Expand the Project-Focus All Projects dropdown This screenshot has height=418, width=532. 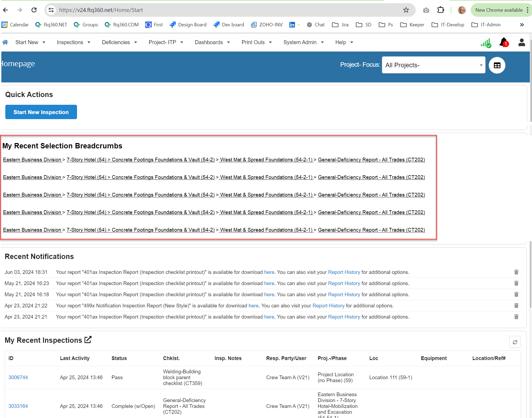(x=433, y=65)
